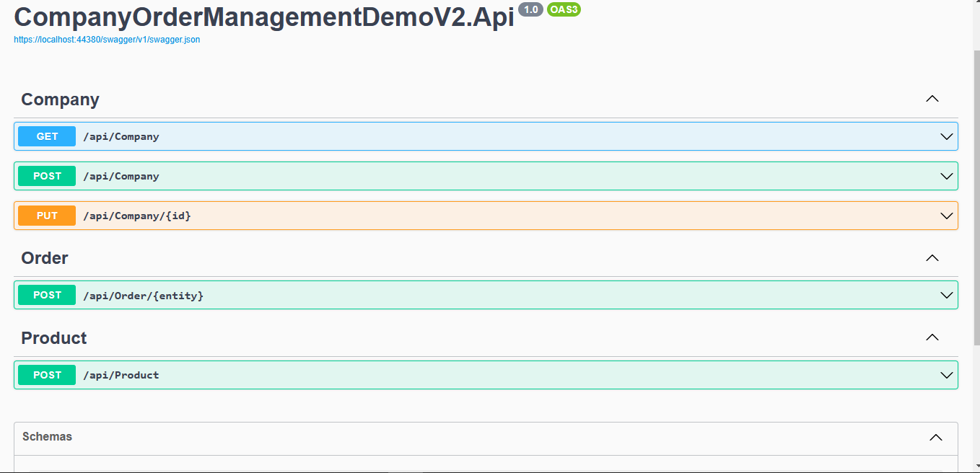Click the Schemas section title

[48, 436]
